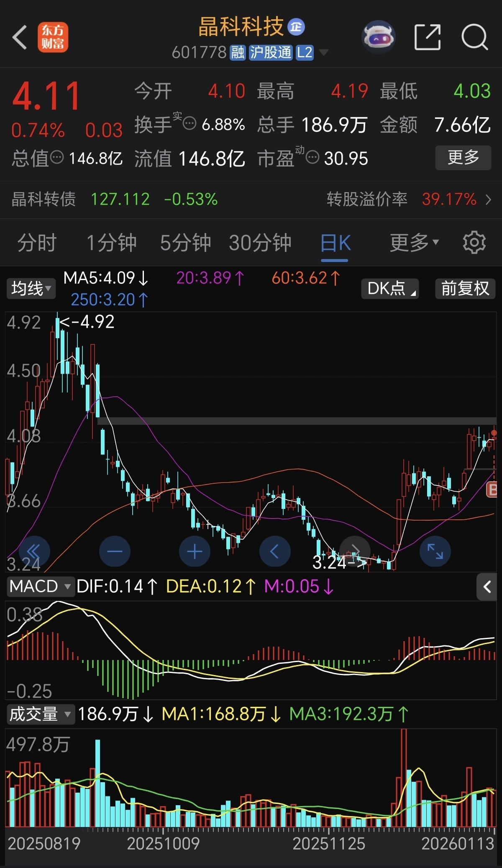502x868 pixels.
Task: Open the search magnifier icon
Action: 475,37
